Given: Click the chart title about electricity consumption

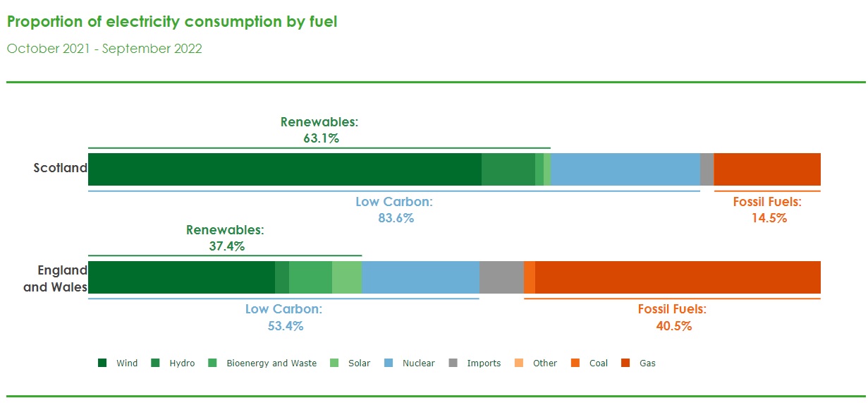Looking at the screenshot, I should 172,22.
